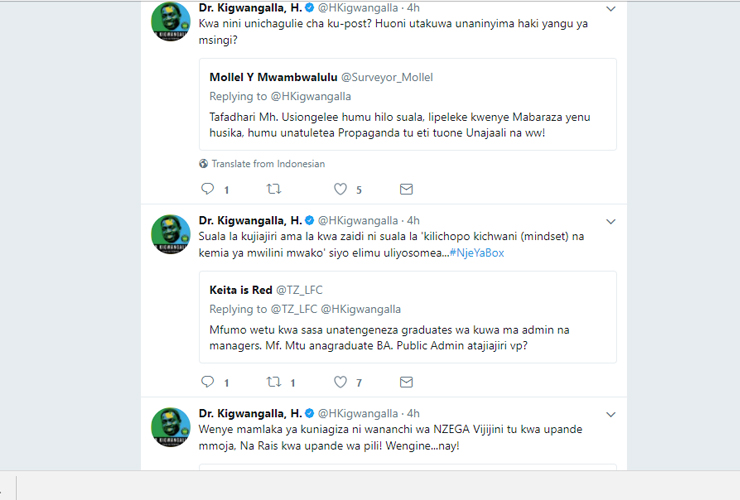
Task: Open the quoted tweet from Mollel Y Mwambwalulu
Action: pos(408,104)
